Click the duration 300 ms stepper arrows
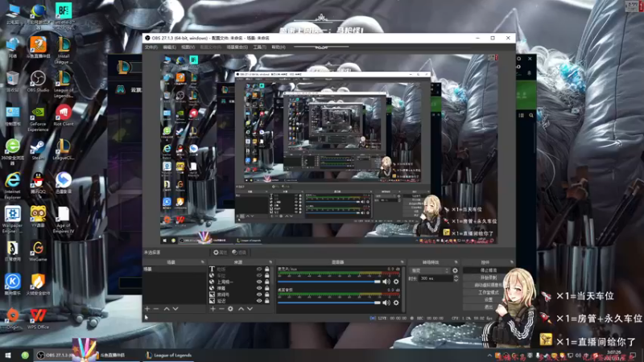The height and width of the screenshot is (362, 644). click(x=456, y=278)
